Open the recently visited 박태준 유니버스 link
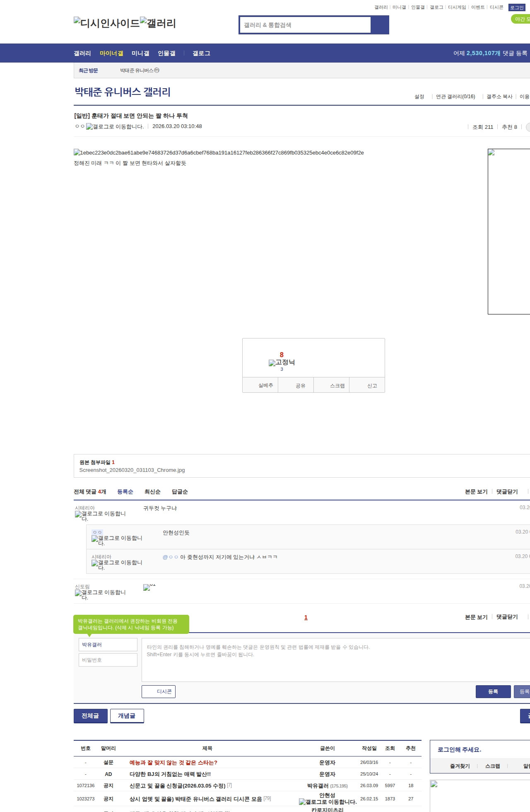530x812 pixels. (140, 70)
